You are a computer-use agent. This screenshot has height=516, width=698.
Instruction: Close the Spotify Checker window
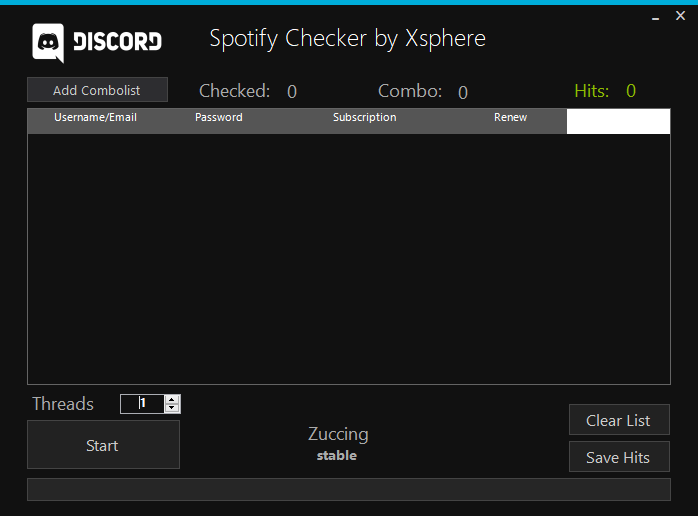[x=680, y=16]
